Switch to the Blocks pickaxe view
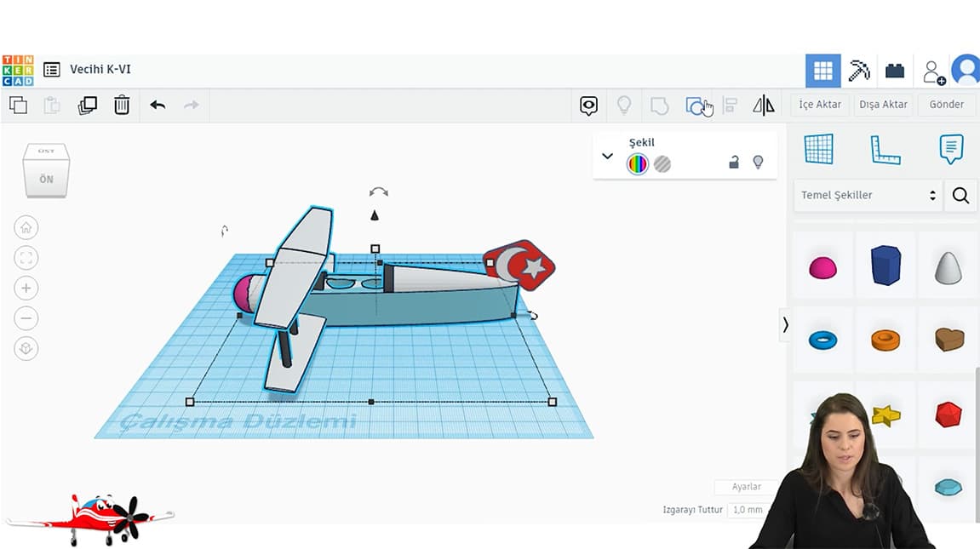The image size is (980, 549). click(x=859, y=71)
